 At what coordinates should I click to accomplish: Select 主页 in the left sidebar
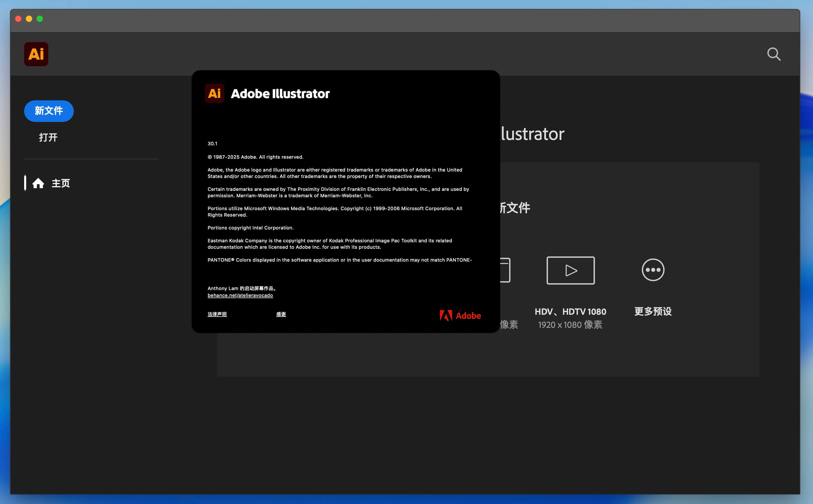pyautogui.click(x=60, y=183)
